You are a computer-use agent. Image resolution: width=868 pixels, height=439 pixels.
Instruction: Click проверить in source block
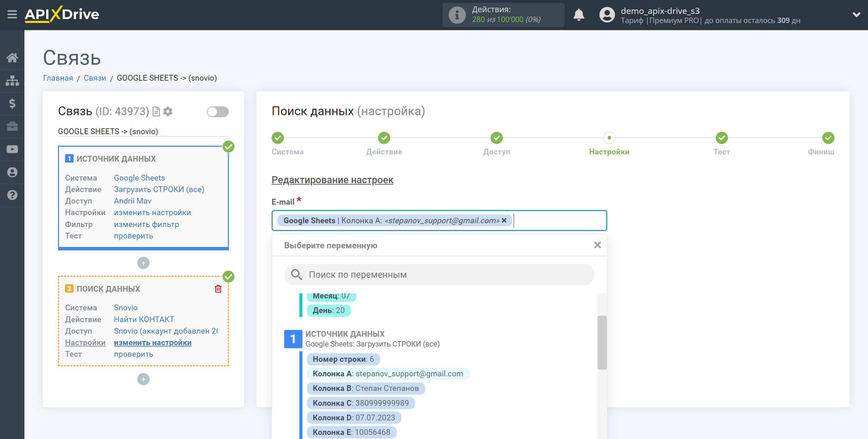[x=134, y=236]
